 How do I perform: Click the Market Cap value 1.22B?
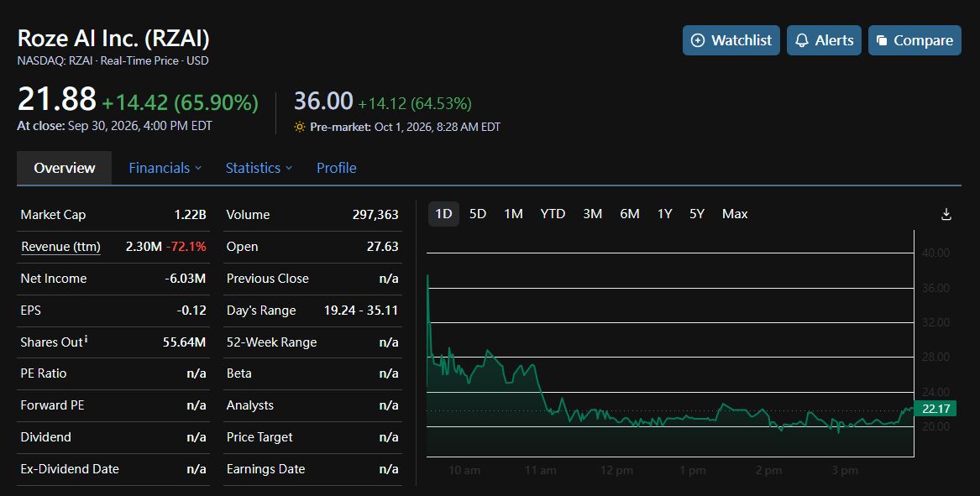point(190,215)
